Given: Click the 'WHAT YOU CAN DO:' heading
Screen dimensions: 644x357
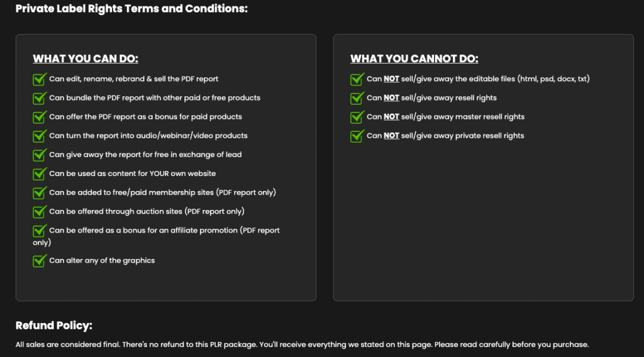Looking at the screenshot, I should coord(86,58).
